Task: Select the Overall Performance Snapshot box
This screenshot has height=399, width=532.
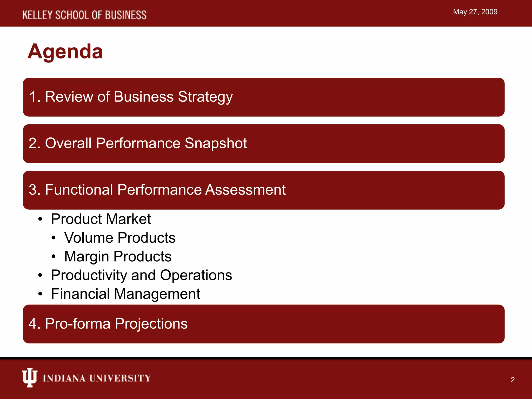Action: [263, 144]
